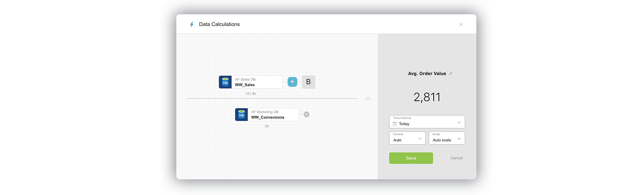The height and width of the screenshot is (195, 644).
Task: Select the WW_Conversions data source node
Action: click(x=273, y=115)
